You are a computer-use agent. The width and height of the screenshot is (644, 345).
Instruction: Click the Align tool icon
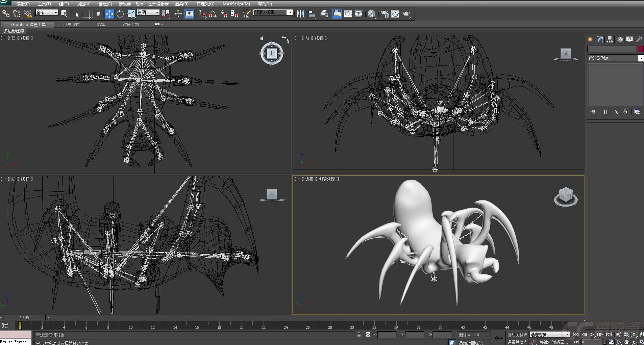[312, 14]
